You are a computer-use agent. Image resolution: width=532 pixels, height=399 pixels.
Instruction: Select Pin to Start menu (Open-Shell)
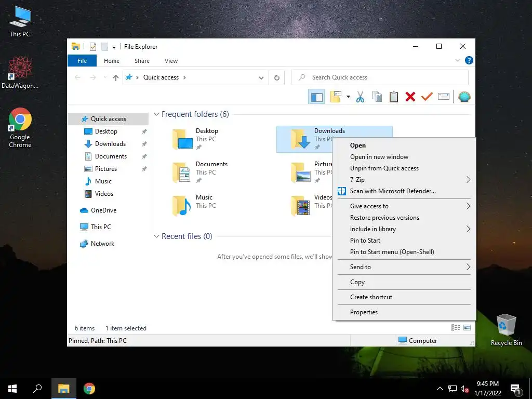pyautogui.click(x=404, y=252)
